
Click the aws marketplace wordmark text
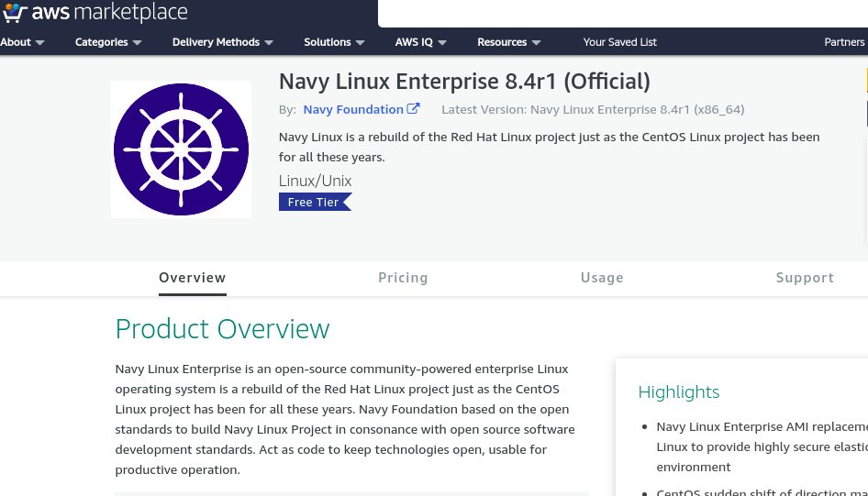tap(109, 12)
